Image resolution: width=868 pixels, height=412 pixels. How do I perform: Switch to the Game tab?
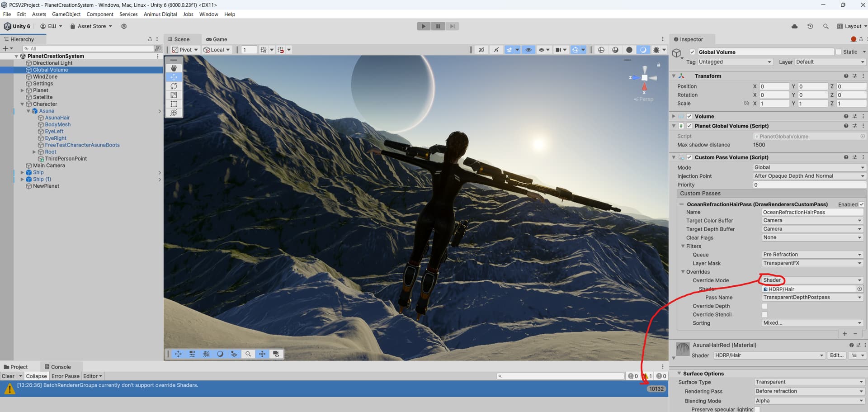coord(217,39)
